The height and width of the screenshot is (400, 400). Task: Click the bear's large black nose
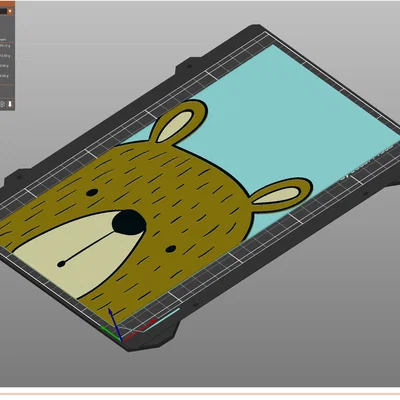[x=129, y=222]
